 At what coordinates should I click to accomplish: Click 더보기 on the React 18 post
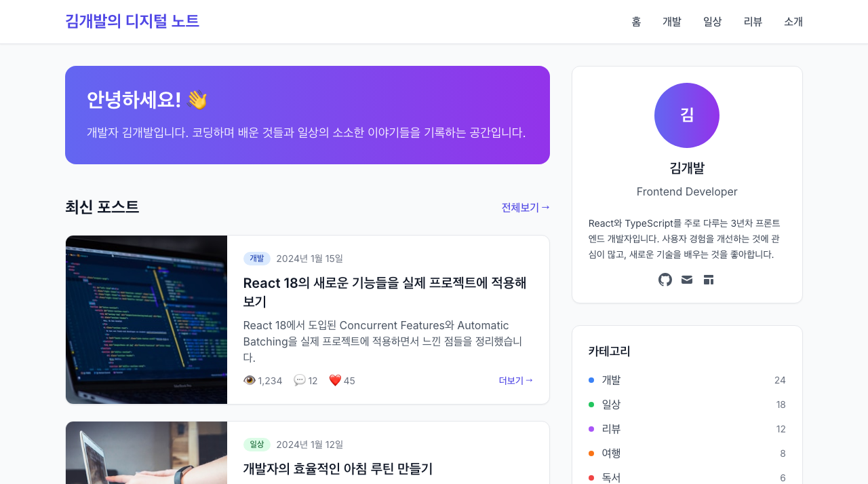coord(516,381)
